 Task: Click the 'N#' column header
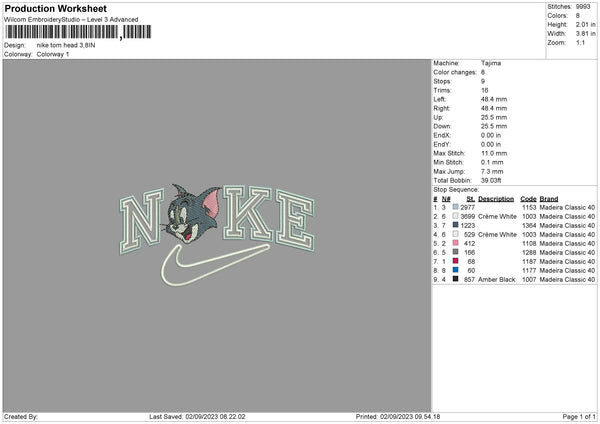[x=446, y=199]
